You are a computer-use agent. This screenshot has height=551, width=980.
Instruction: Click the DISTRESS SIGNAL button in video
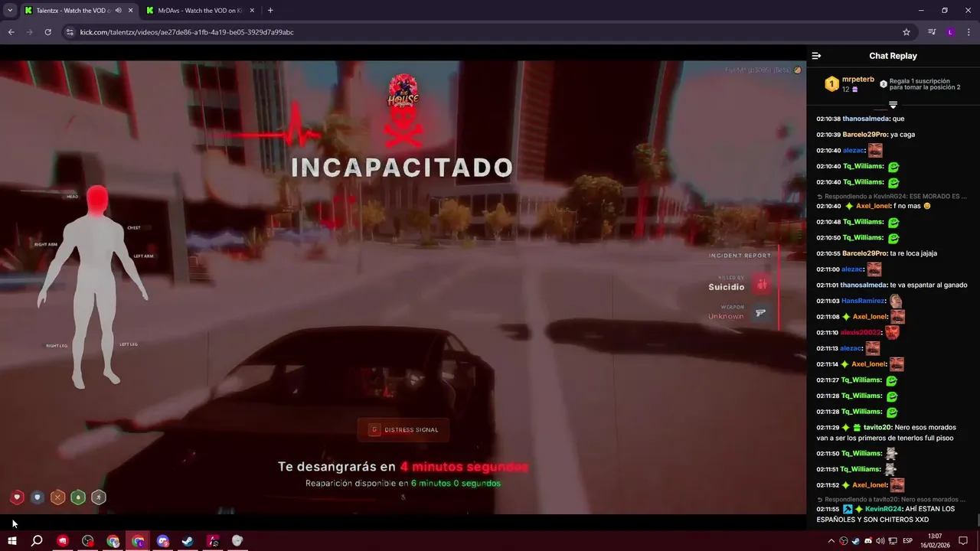(403, 429)
